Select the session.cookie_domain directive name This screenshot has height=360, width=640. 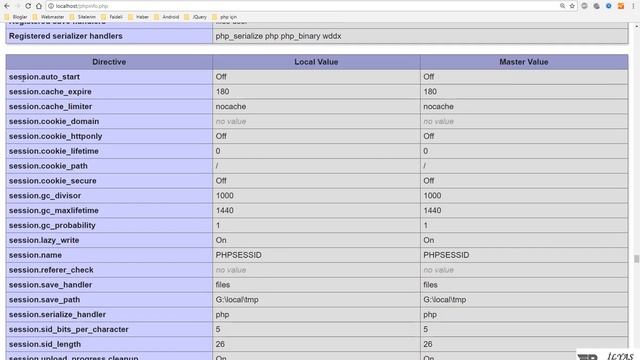[x=54, y=122]
